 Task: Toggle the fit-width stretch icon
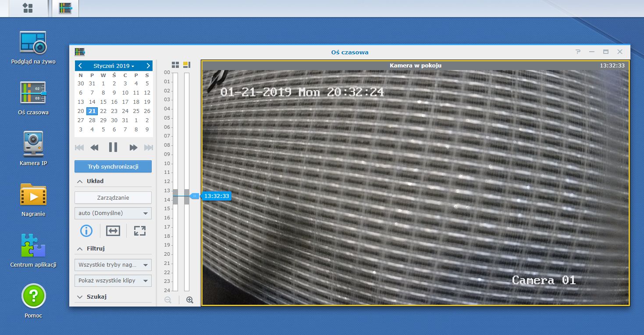[x=113, y=231]
